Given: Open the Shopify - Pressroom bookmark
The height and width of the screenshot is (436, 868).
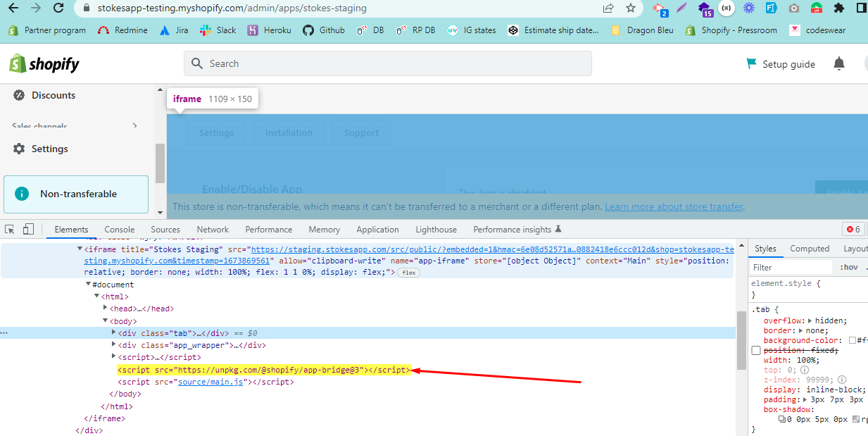Looking at the screenshot, I should point(731,30).
